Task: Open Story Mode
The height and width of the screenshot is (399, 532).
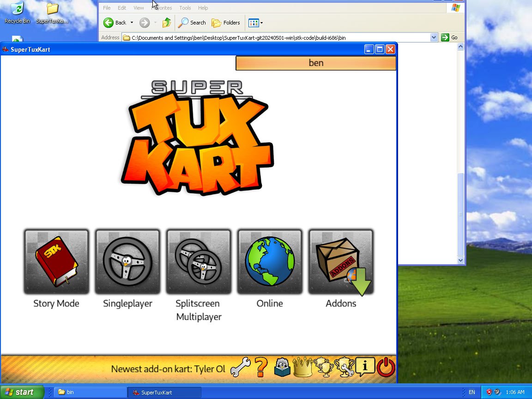Action: coord(56,261)
